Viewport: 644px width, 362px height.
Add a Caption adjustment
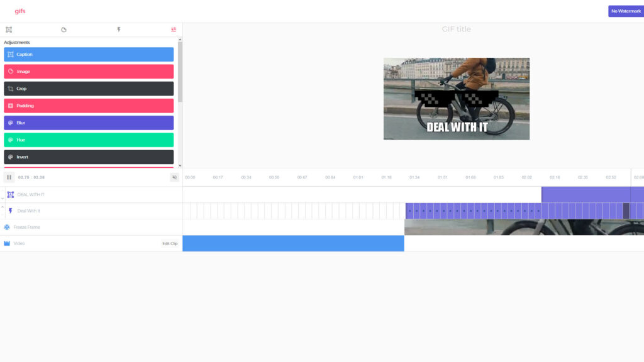coord(89,54)
